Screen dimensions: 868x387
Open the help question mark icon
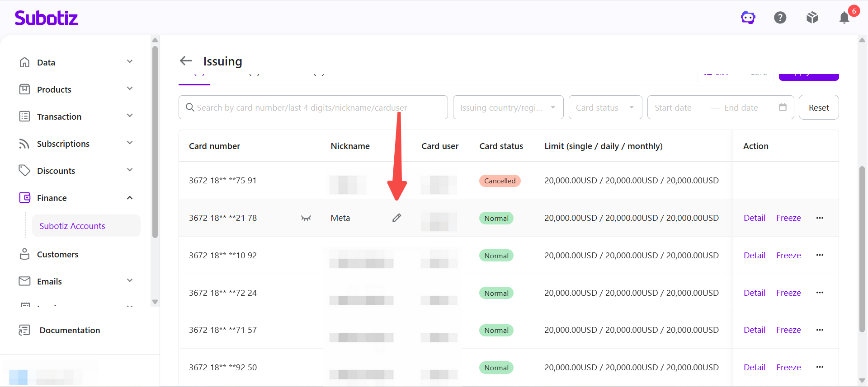pyautogui.click(x=780, y=18)
